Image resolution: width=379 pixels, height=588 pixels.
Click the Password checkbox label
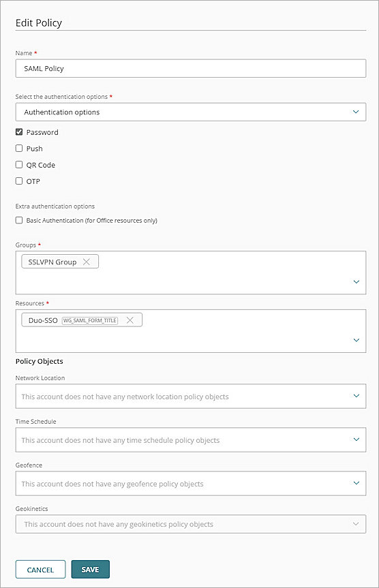point(42,132)
